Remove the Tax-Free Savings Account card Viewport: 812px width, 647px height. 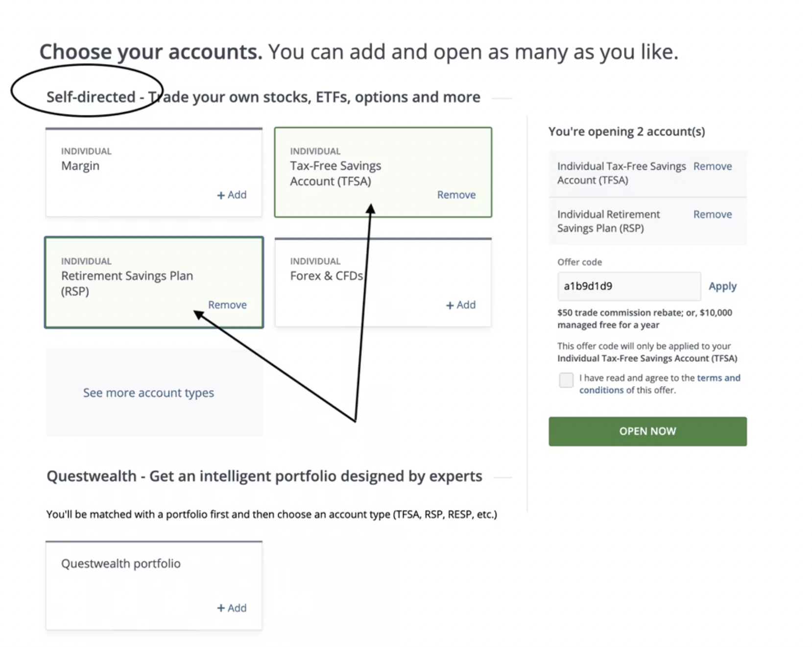[456, 195]
